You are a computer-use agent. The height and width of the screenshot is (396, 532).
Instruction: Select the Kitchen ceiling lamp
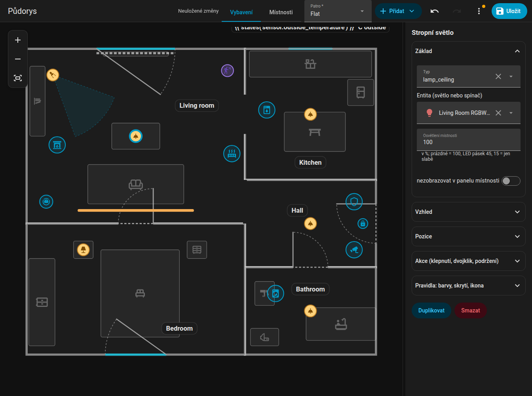[311, 114]
